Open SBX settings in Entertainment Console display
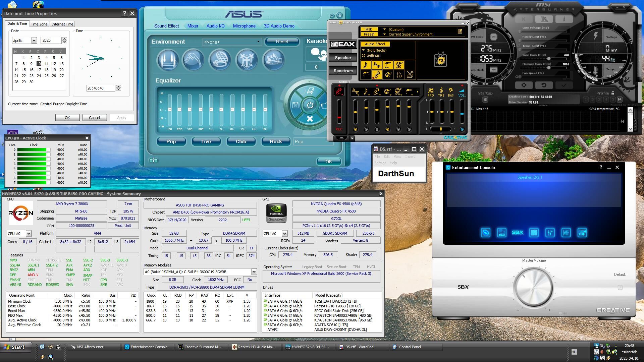The height and width of the screenshot is (362, 644). click(518, 232)
